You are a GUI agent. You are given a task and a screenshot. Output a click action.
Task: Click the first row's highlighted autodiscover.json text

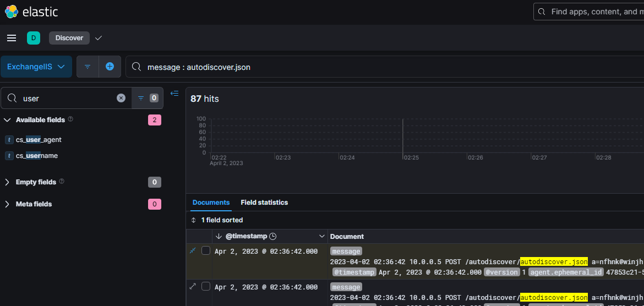[554, 261]
